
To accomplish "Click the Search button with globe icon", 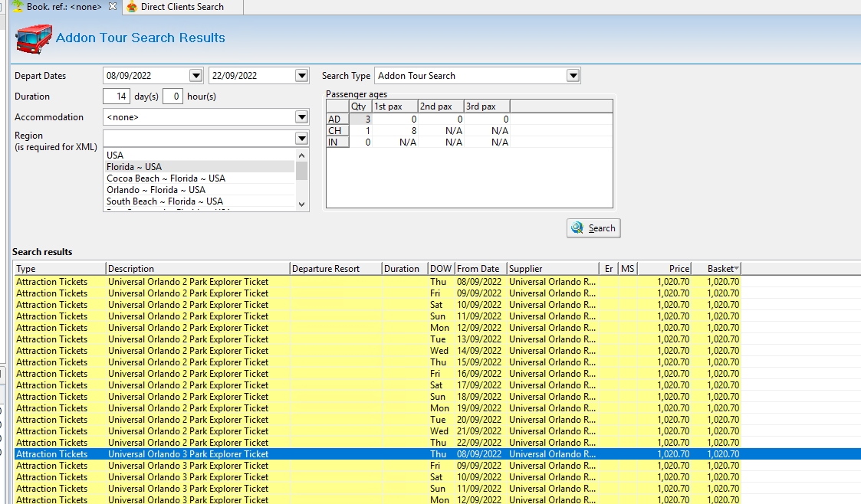I will click(593, 228).
